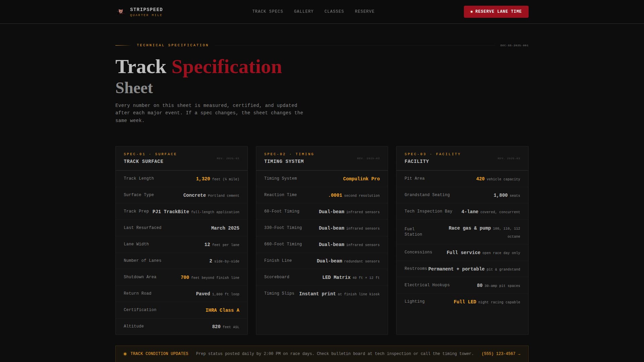Click the TIMING SYSTEM card title
The width and height of the screenshot is (644, 362).
pos(284,162)
